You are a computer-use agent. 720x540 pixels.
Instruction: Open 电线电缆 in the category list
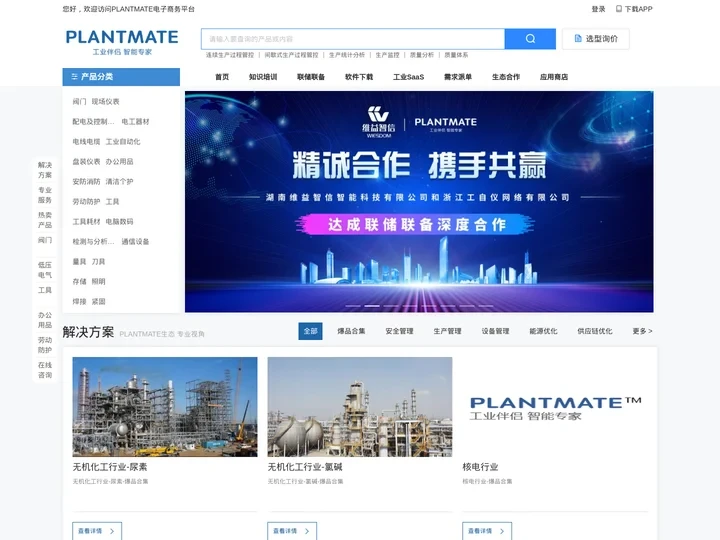point(86,141)
